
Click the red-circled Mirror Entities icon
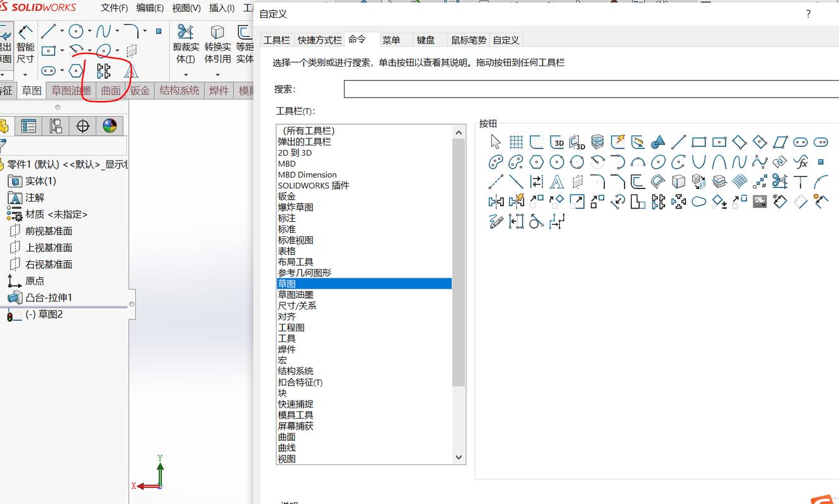(103, 71)
